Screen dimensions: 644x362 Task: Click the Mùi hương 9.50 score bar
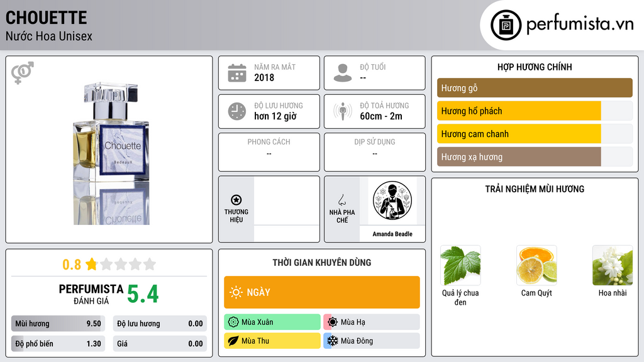[x=58, y=324]
